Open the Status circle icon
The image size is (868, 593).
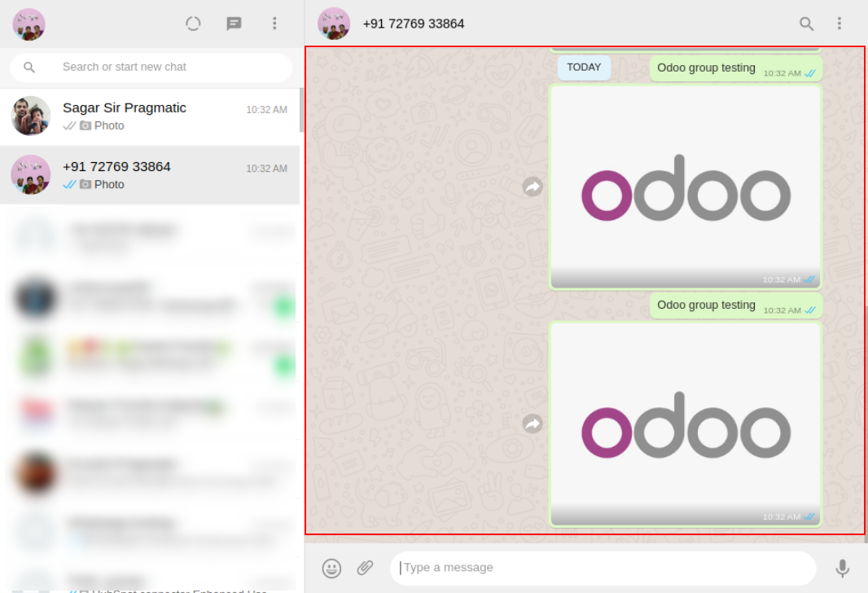193,24
